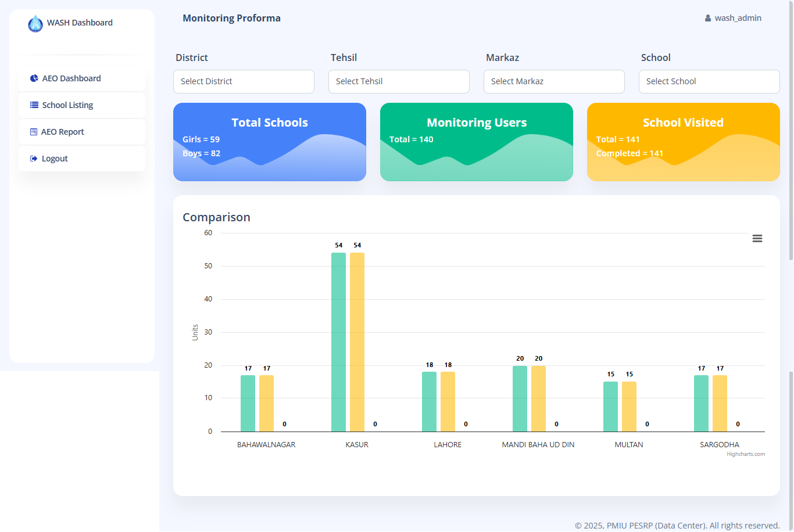Click the Total Schools blue card
This screenshot has height=532, width=794.
coord(270,142)
